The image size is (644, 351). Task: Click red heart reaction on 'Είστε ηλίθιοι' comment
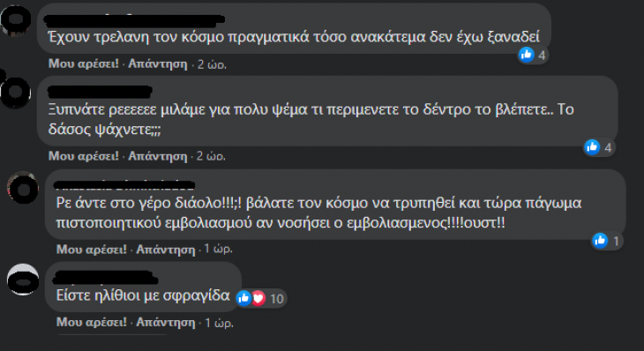point(258,298)
